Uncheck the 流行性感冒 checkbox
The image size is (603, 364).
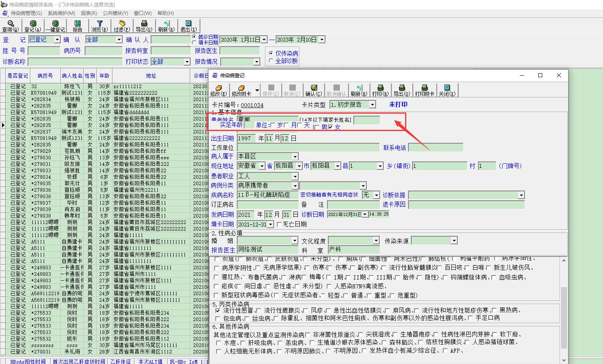218,311
